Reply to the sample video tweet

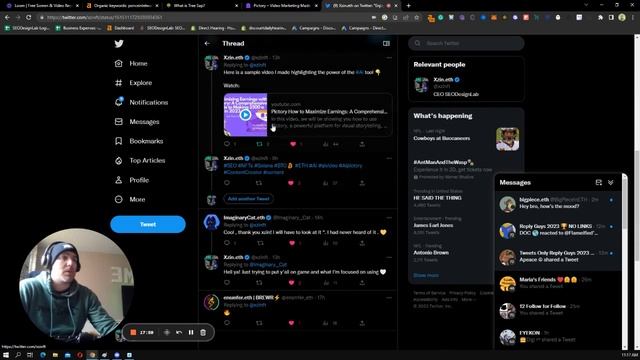pos(227,144)
